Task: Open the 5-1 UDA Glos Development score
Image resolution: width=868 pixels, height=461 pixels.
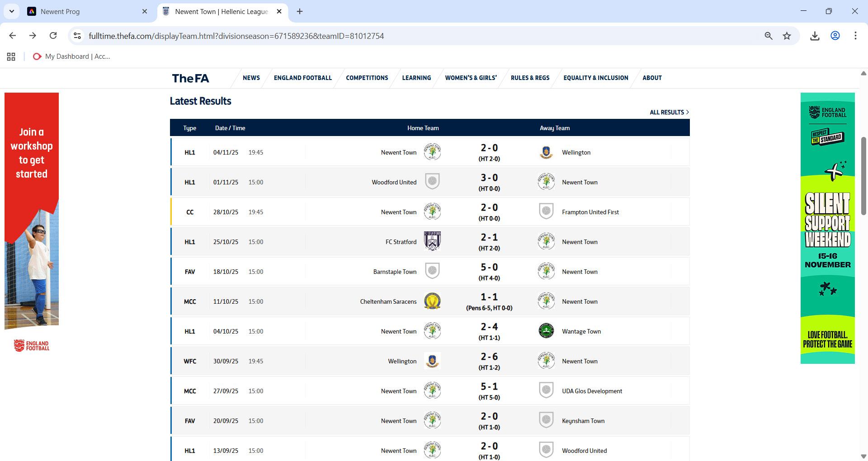Action: (x=489, y=387)
